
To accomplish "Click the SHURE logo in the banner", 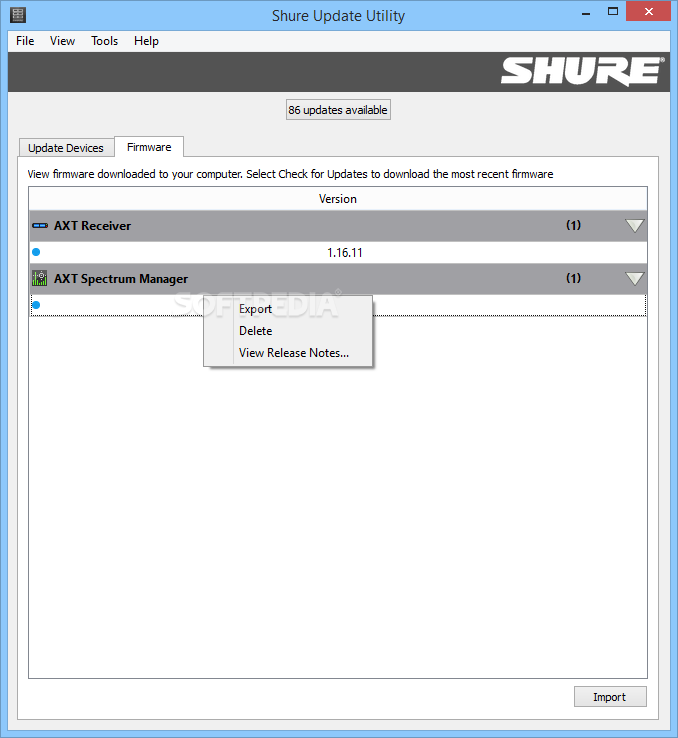I will [582, 72].
